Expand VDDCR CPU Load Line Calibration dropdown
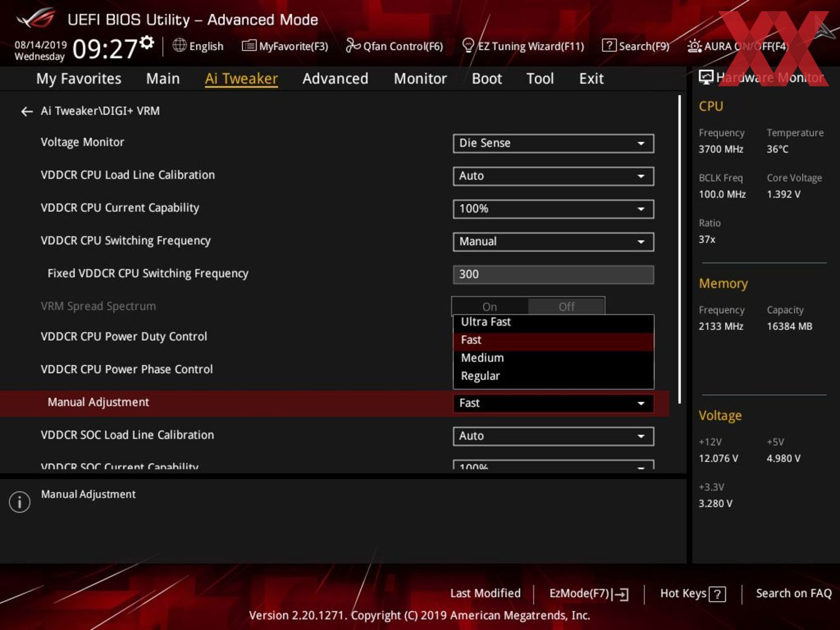Viewport: 840px width, 630px height. (553, 176)
